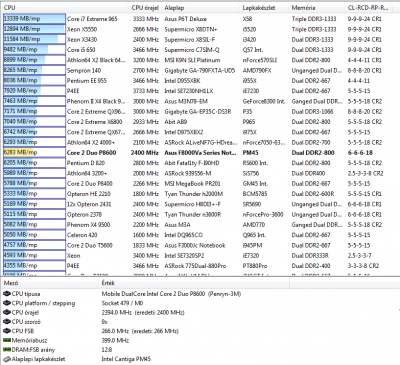This screenshot has height=365, width=400.
Task: Click the chipset icon beside Alaplapi lapkakészlet
Action: (7, 359)
